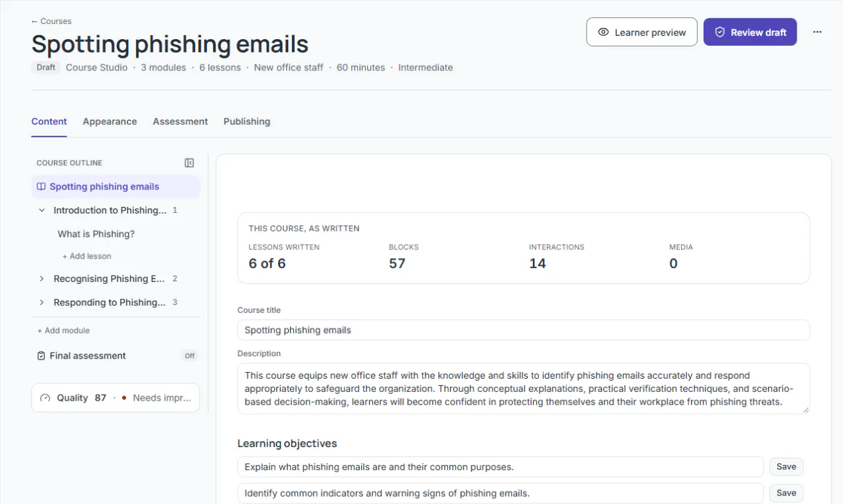Collapse the course outline panel

[189, 162]
